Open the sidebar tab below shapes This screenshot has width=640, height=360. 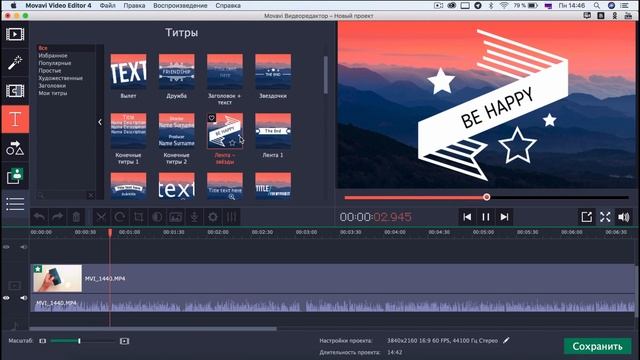15,176
